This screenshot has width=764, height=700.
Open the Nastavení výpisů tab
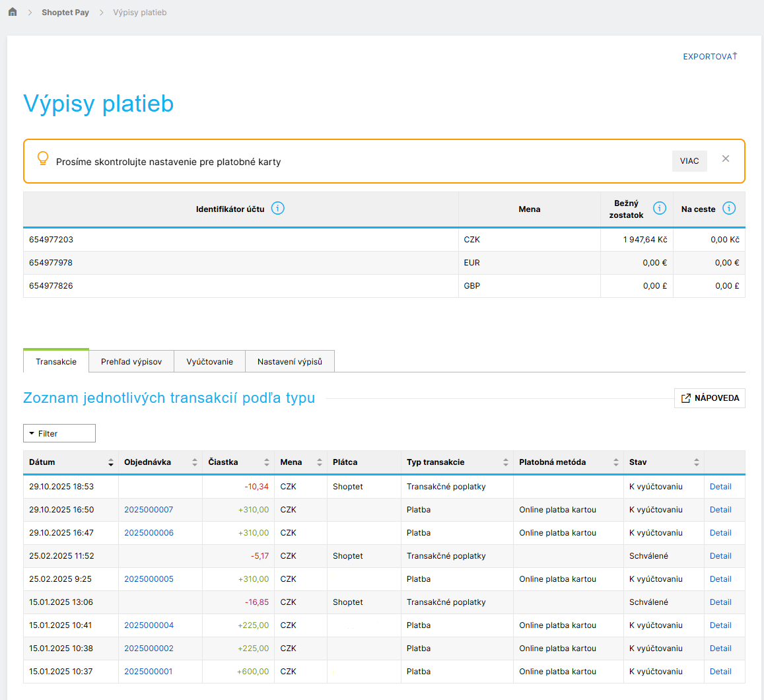click(x=289, y=362)
